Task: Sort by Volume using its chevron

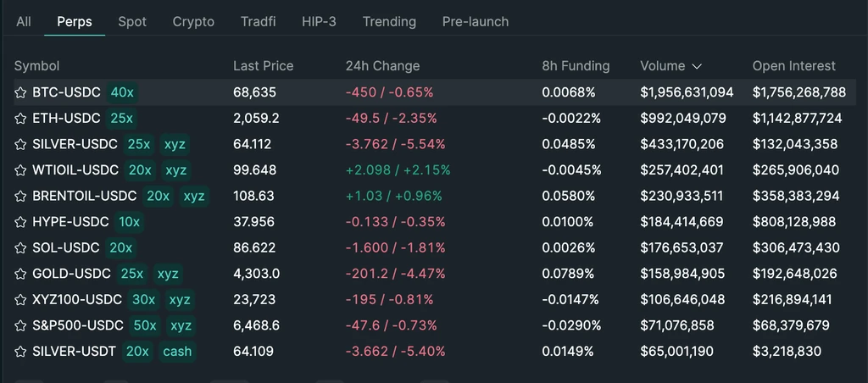Action: (x=697, y=66)
